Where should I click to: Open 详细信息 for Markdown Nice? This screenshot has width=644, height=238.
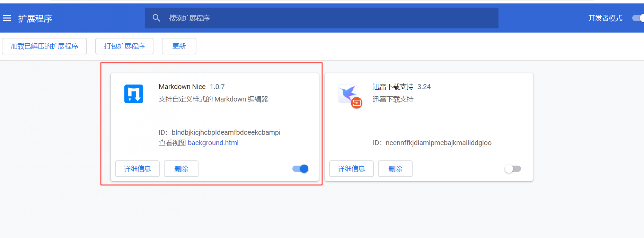pyautogui.click(x=137, y=169)
